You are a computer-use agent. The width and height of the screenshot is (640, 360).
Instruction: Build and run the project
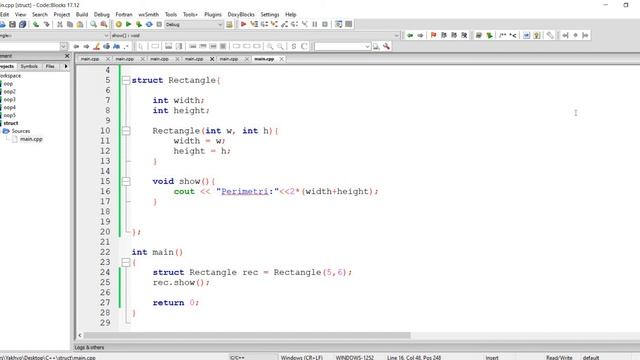[139, 24]
